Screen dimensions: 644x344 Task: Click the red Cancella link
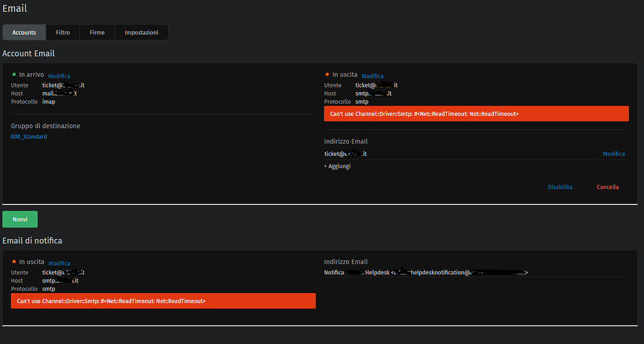click(608, 187)
